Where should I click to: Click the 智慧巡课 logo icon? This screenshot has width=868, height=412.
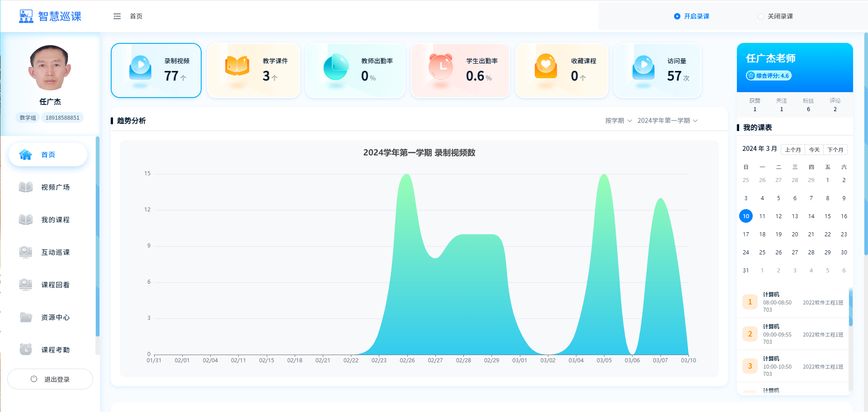26,16
